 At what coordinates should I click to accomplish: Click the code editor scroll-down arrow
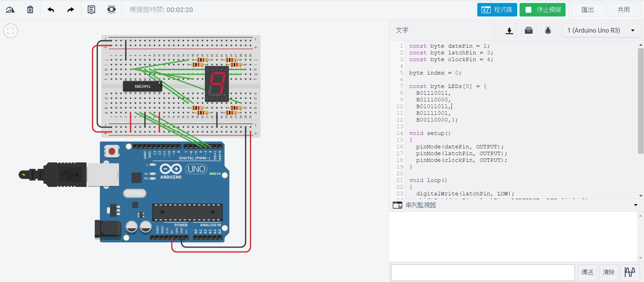[641, 196]
